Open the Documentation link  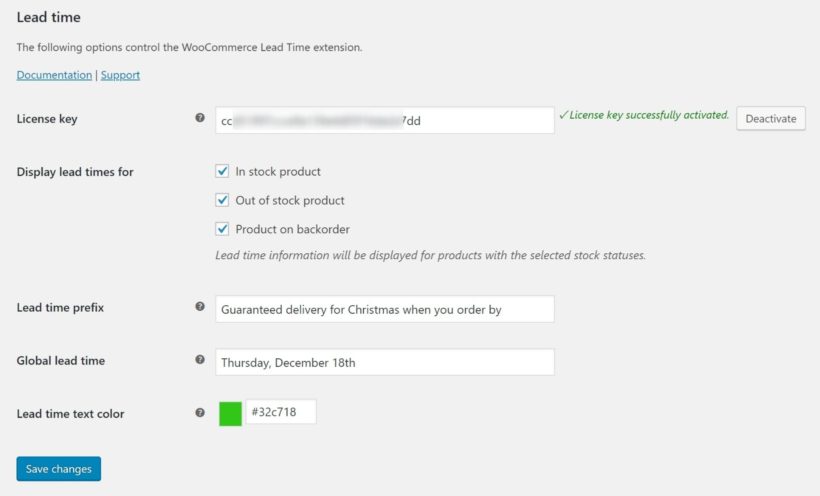tap(54, 75)
